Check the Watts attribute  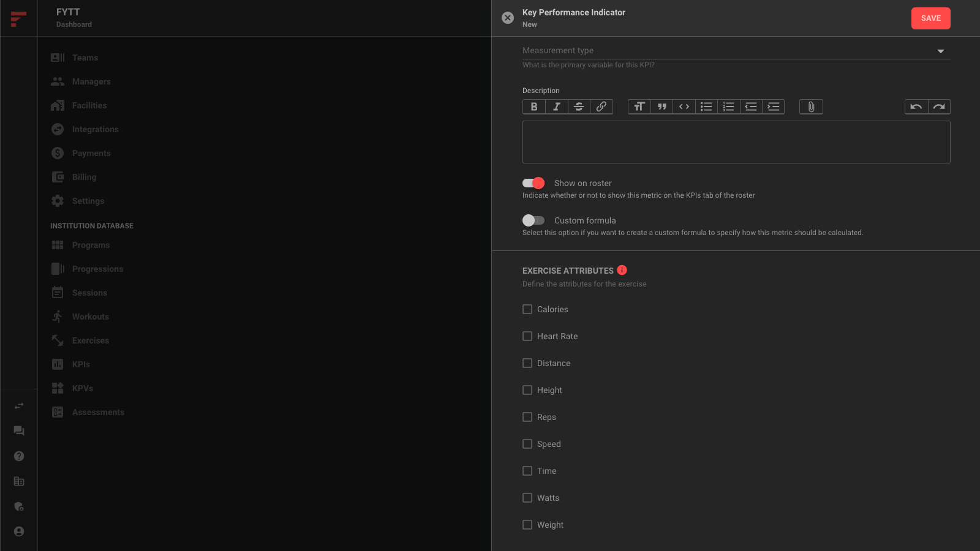[527, 498]
